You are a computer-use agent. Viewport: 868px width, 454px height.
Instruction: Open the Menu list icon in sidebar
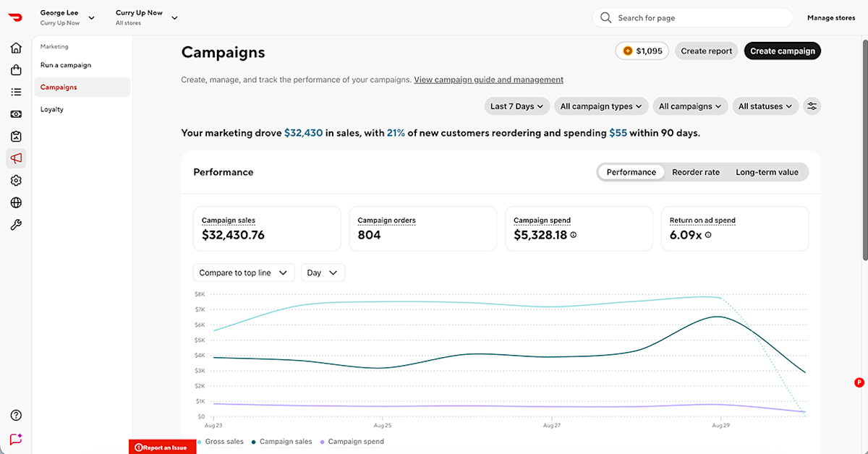coord(16,92)
